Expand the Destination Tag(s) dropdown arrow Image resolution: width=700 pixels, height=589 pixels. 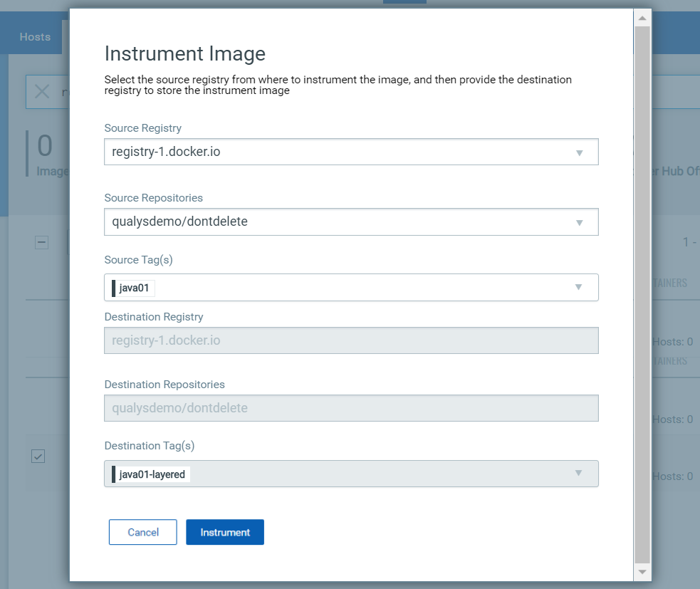click(578, 474)
